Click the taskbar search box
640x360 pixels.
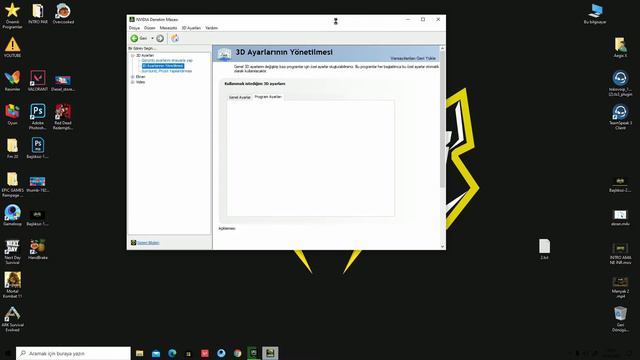pyautogui.click(x=73, y=353)
